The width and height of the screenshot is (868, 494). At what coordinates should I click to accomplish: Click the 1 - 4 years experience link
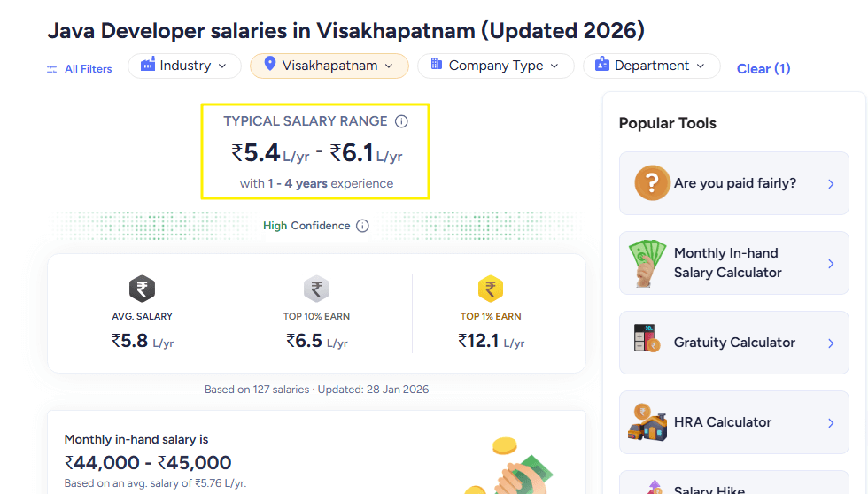pos(298,184)
